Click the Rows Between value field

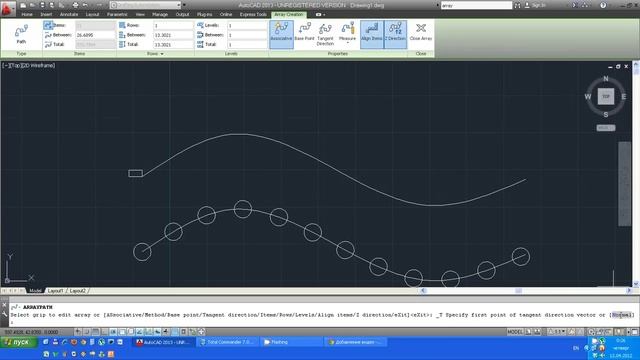tap(173, 35)
